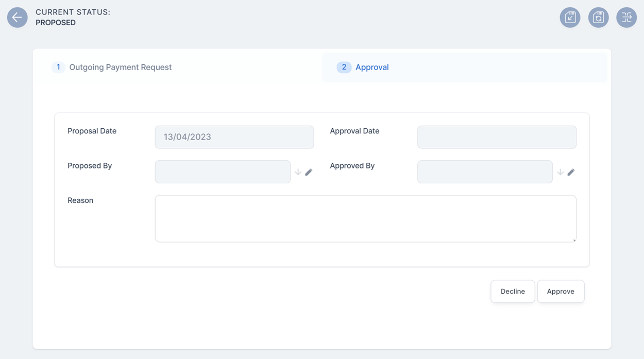The image size is (644, 359).
Task: Click the empty Approved By input box
Action: point(485,172)
